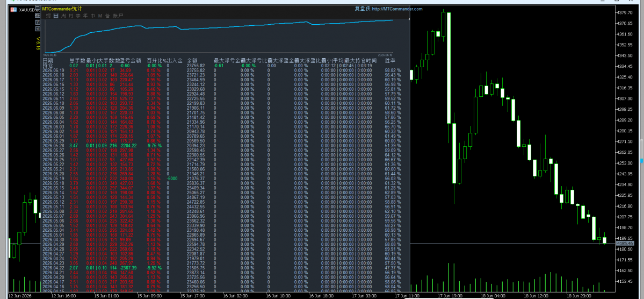This screenshot has height=299, width=644.
Task: Click the -9.75 % percentage cell
Action: coord(155,146)
